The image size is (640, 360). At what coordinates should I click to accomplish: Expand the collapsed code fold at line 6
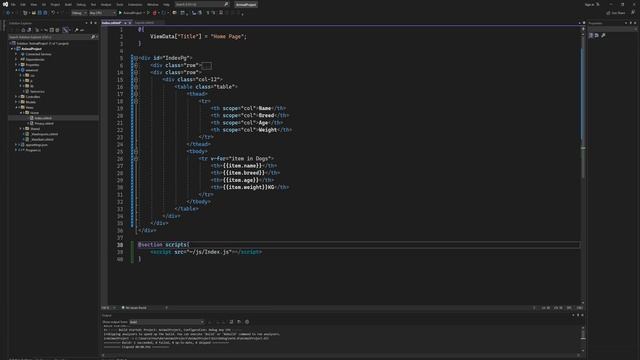[136, 65]
